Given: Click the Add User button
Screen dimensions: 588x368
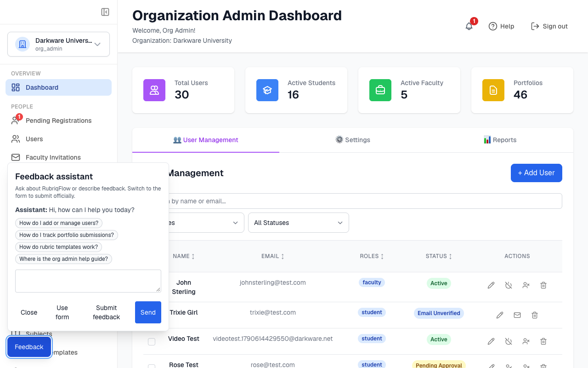Looking at the screenshot, I should [x=537, y=173].
